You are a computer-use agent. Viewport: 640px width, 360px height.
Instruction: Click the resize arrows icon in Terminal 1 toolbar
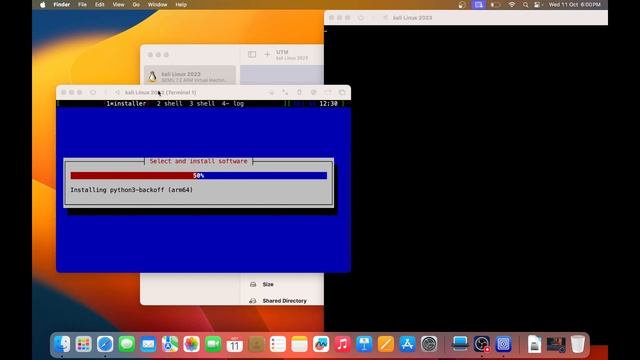(285, 93)
